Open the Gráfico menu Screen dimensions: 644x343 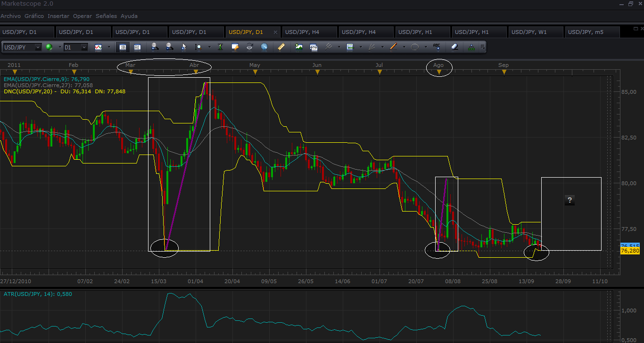pos(34,16)
